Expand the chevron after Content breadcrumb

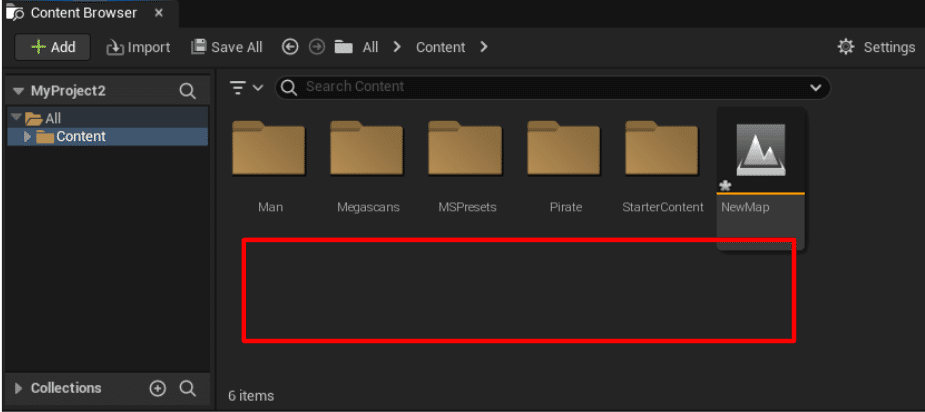click(484, 47)
